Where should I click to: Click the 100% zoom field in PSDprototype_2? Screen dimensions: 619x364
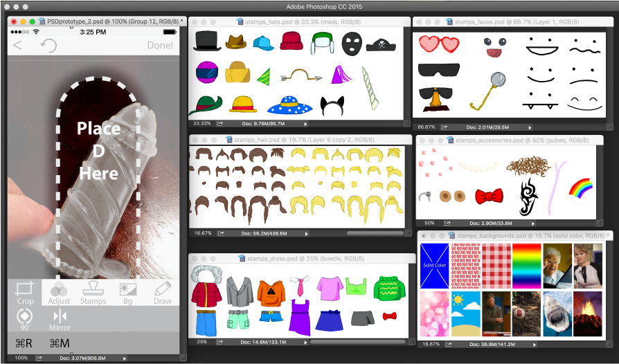(x=21, y=358)
